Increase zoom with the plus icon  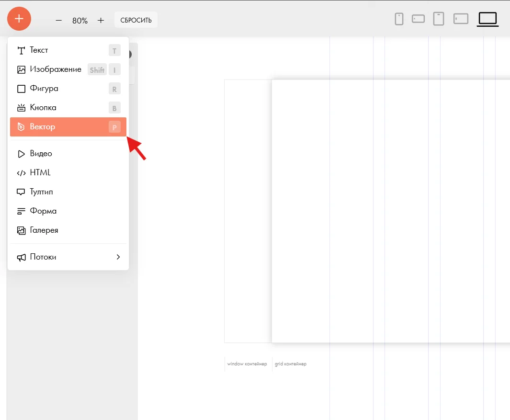101,21
